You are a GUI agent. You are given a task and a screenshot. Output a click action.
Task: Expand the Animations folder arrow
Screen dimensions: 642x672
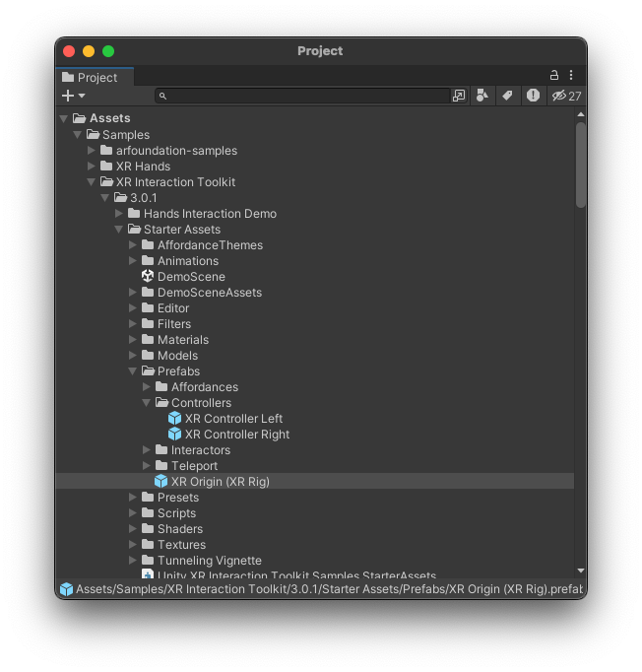(132, 260)
